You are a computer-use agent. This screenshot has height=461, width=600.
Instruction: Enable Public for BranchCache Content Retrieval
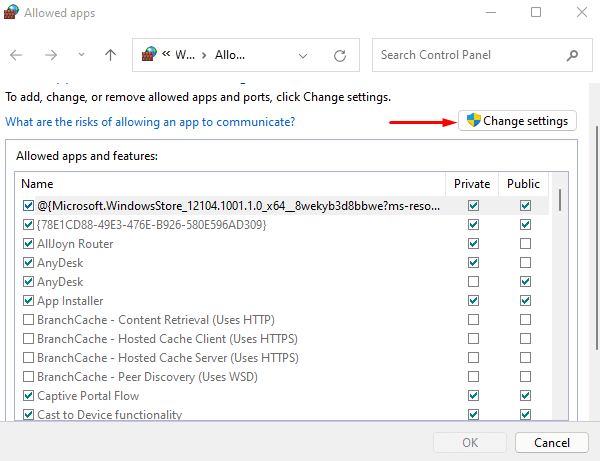(x=525, y=319)
